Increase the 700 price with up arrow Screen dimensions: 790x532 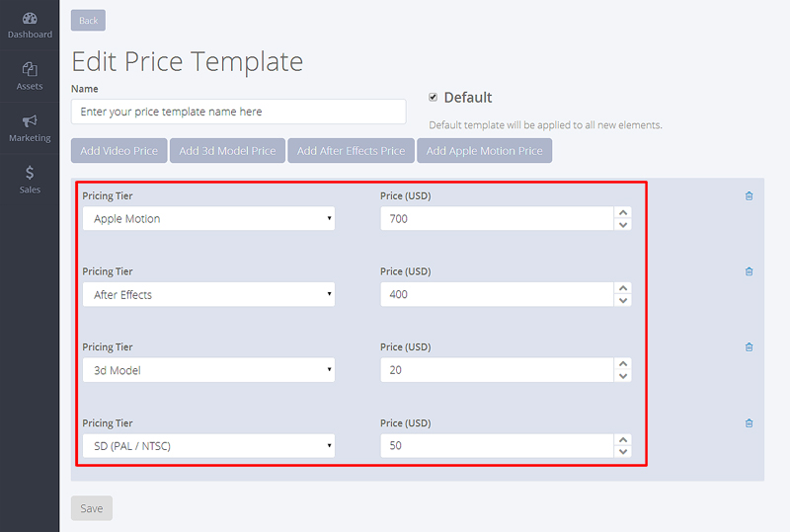point(623,212)
